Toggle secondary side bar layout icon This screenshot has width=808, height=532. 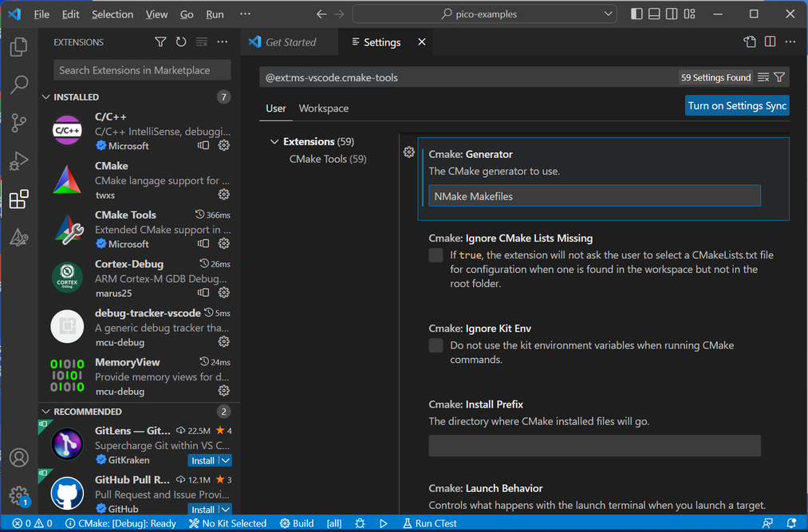tap(672, 14)
